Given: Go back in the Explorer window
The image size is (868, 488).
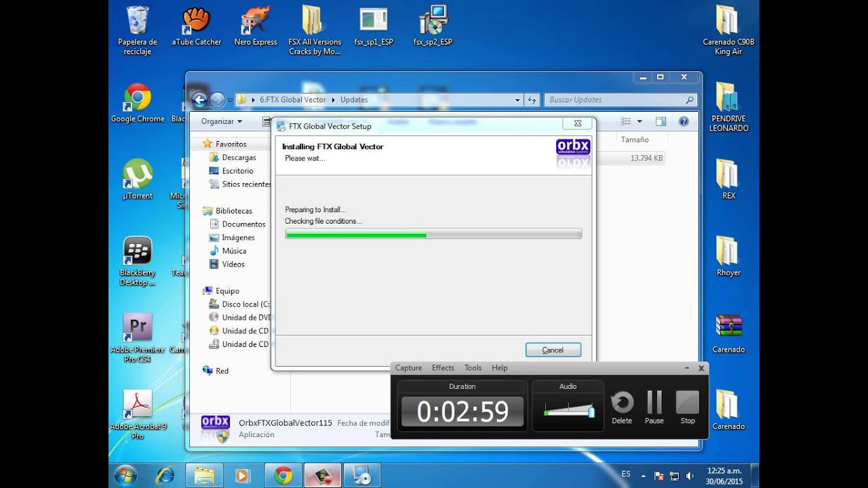Looking at the screenshot, I should pos(199,100).
